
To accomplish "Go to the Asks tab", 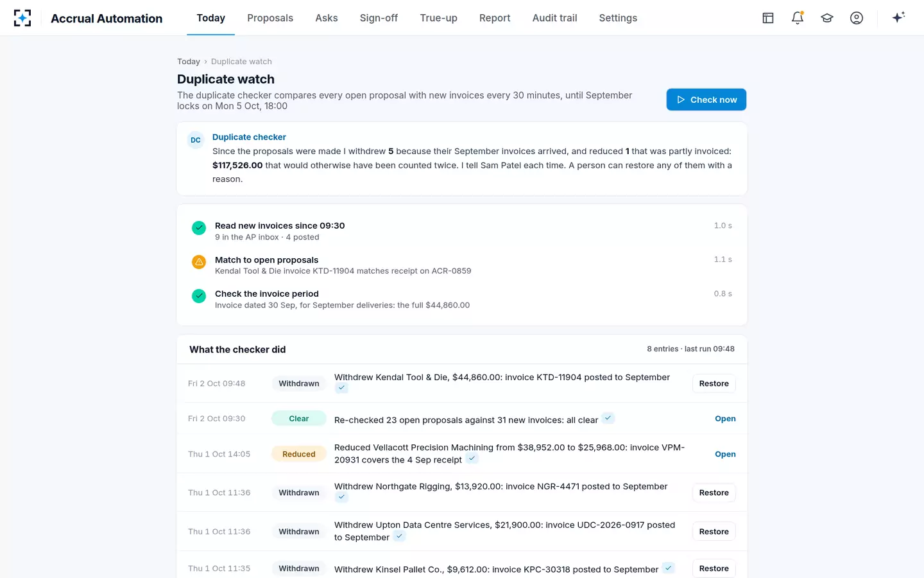I will [327, 18].
